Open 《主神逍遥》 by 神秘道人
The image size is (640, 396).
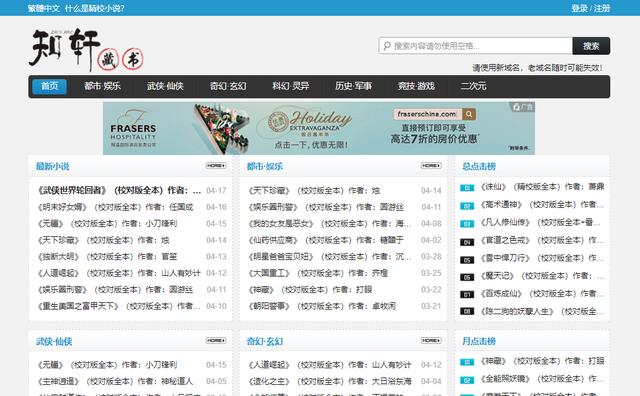coord(115,381)
